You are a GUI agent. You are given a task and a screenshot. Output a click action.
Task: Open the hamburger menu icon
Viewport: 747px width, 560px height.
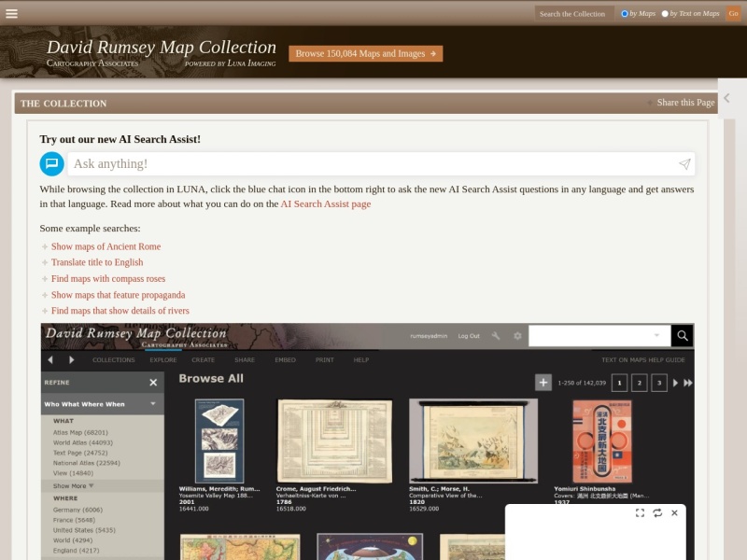[11, 13]
